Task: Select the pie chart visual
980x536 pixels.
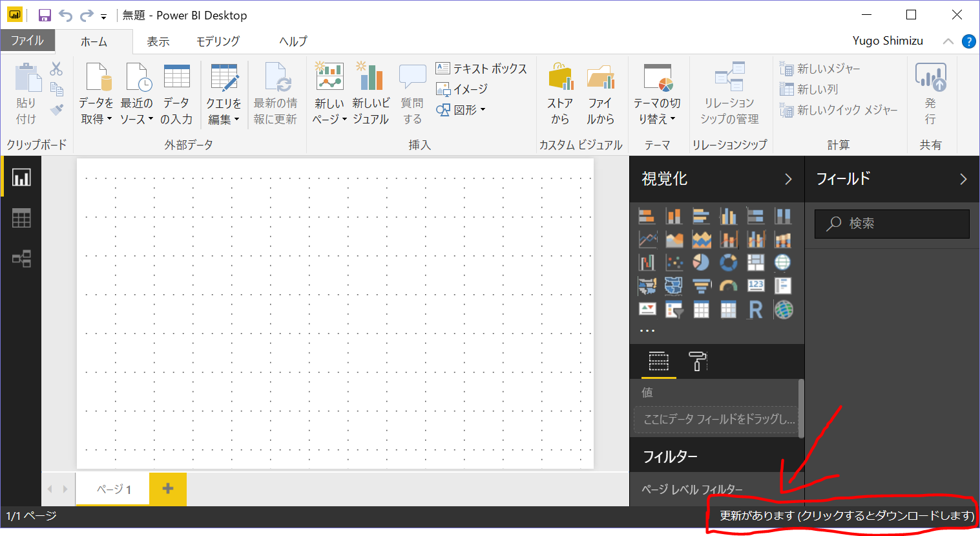Action: click(701, 263)
